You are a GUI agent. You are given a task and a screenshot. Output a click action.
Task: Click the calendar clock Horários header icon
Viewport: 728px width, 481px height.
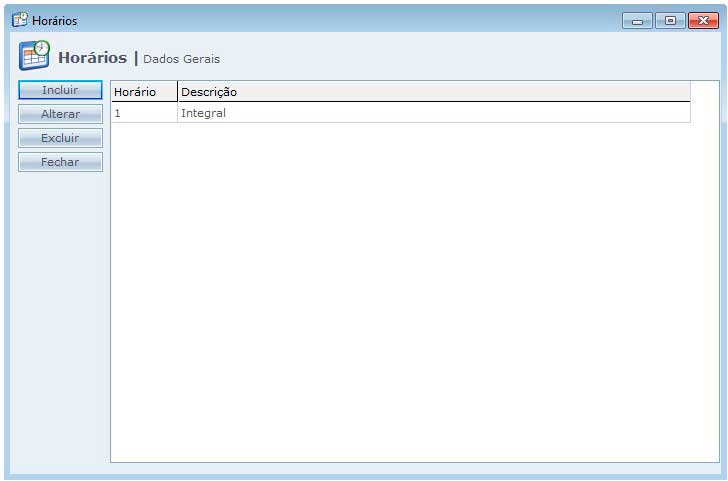[35, 55]
